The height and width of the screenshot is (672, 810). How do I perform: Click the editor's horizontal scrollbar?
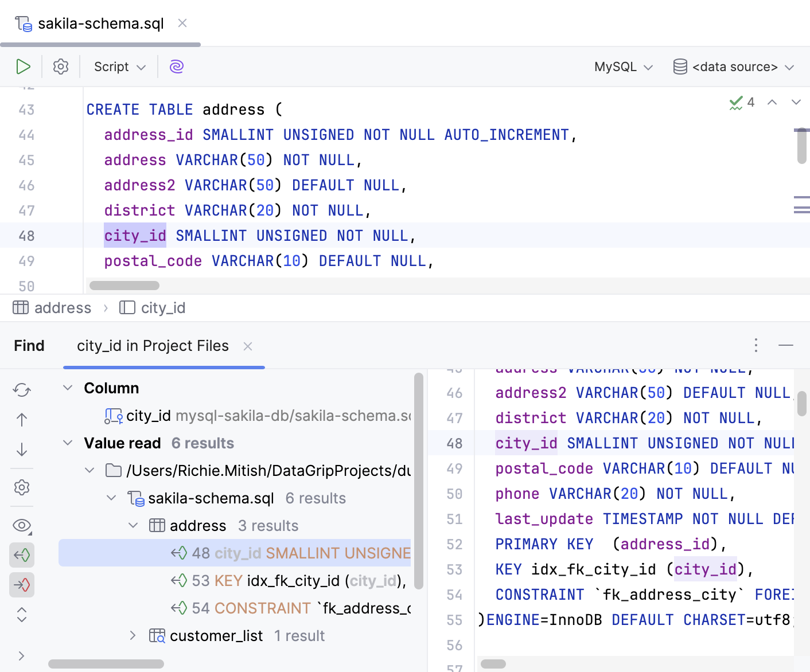click(x=124, y=285)
